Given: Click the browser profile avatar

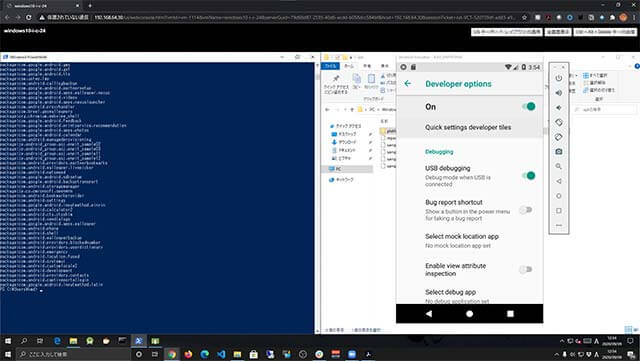Looking at the screenshot, I should coord(623,17).
